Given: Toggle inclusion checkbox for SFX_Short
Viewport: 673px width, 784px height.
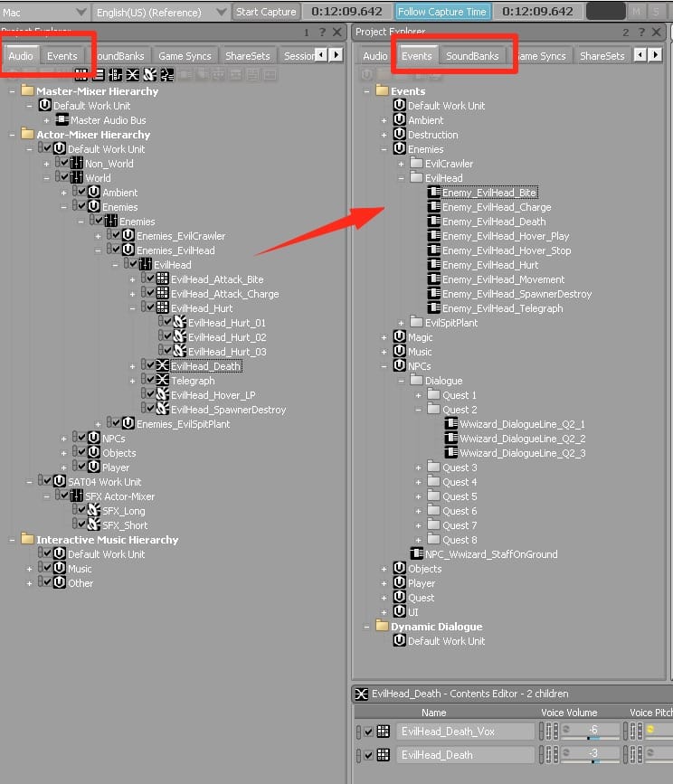Looking at the screenshot, I should coord(82,524).
